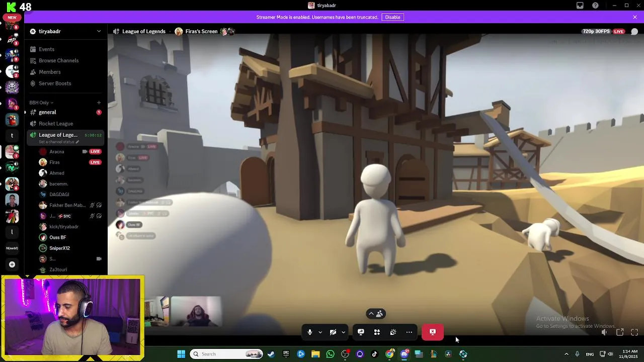Open microphone input options arrow
The height and width of the screenshot is (362, 644).
pyautogui.click(x=320, y=332)
